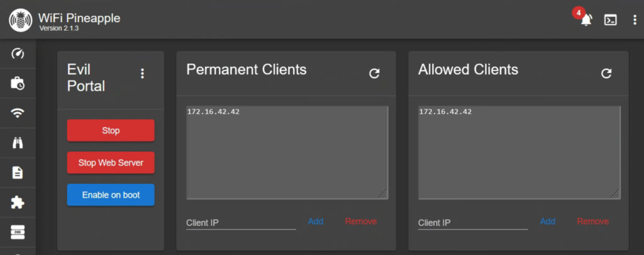
Task: Click the Version 2.1.3 text
Action: click(x=58, y=29)
